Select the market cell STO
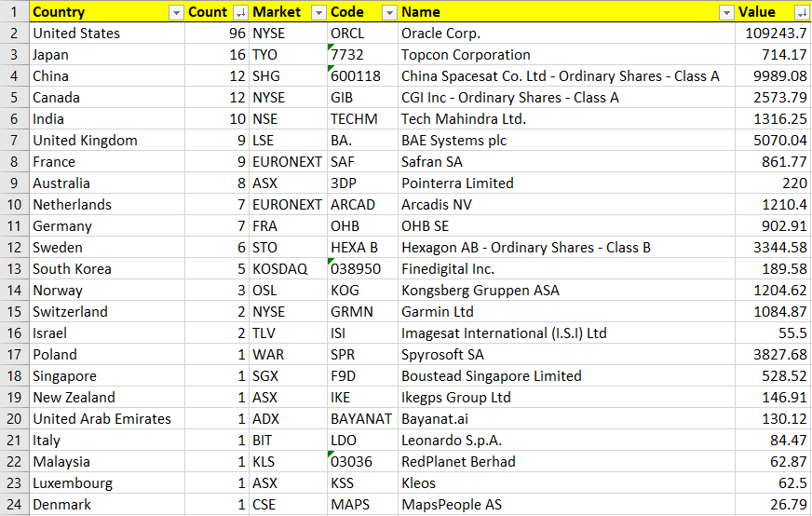This screenshot has height=516, width=812. tap(288, 247)
